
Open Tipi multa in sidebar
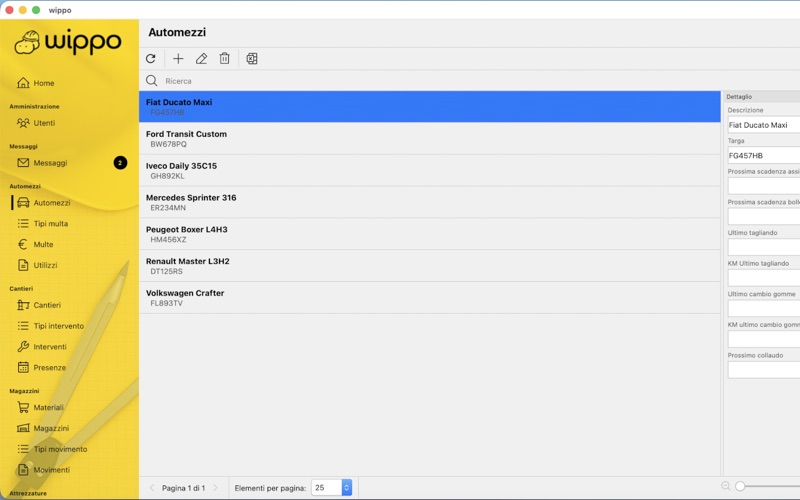(51, 223)
